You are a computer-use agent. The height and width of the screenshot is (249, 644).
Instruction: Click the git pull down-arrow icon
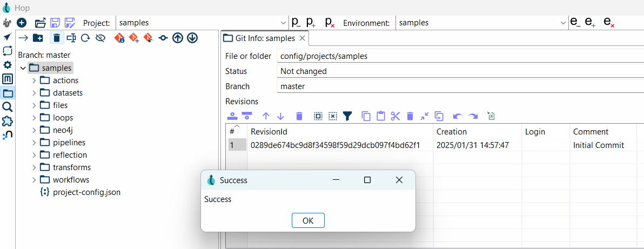click(x=192, y=38)
